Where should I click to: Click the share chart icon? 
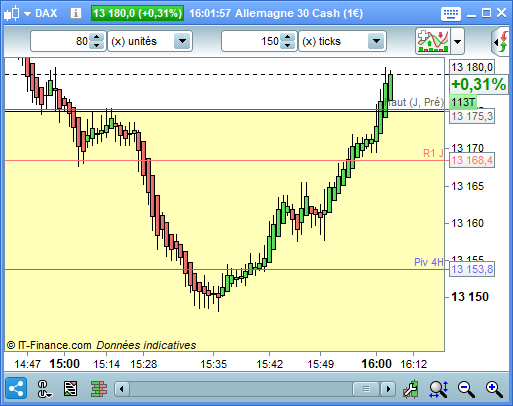[x=16, y=388]
